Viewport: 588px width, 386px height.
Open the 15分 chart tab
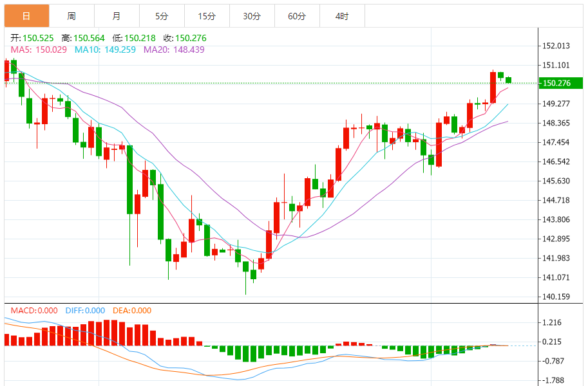click(207, 15)
